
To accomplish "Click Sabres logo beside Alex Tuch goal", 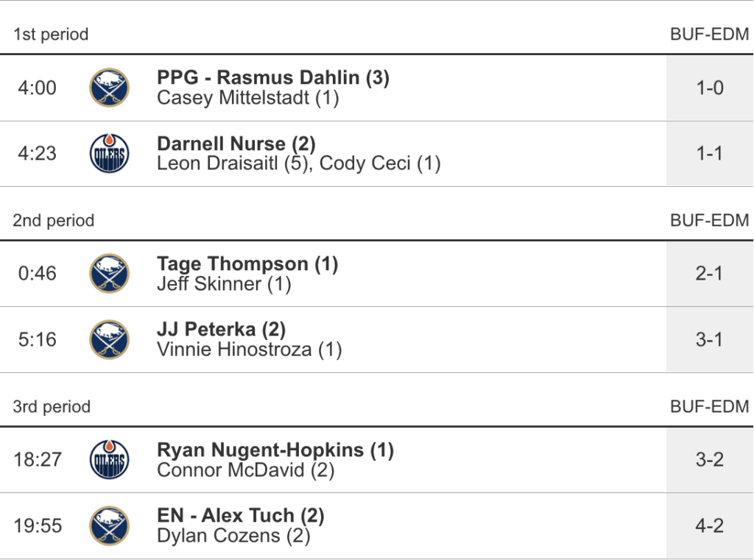I will pos(109,526).
